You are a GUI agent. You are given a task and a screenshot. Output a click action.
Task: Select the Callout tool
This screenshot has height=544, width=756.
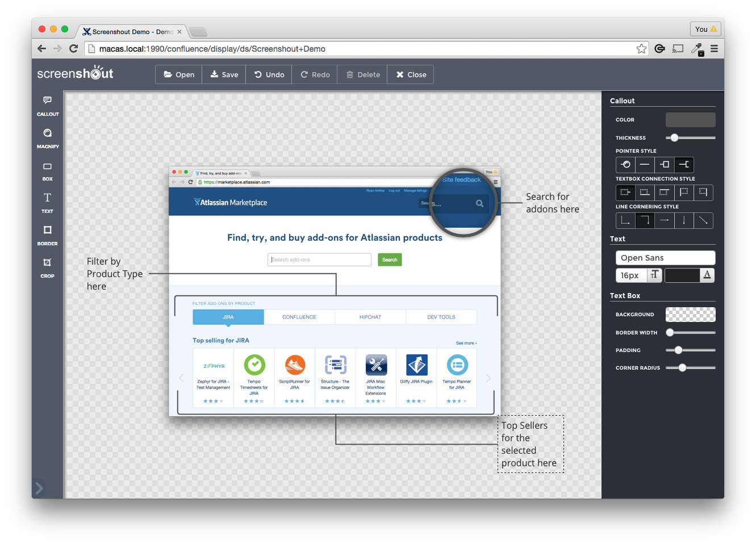coord(48,106)
